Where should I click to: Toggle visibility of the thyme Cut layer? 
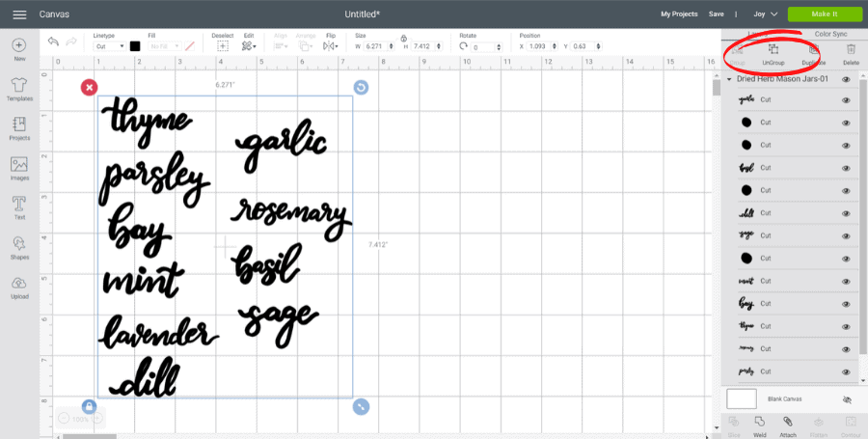coord(846,327)
